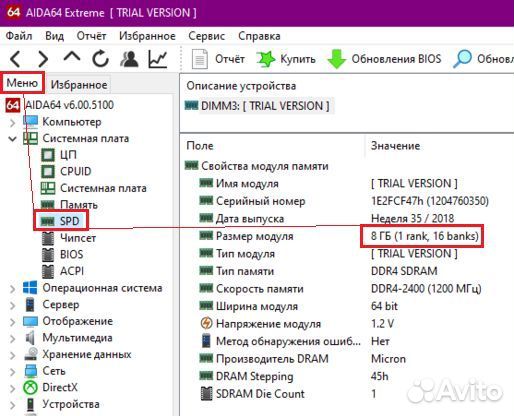Viewport: 514px width, 416px height.
Task: Click the Сеть network icon
Action: (31, 371)
